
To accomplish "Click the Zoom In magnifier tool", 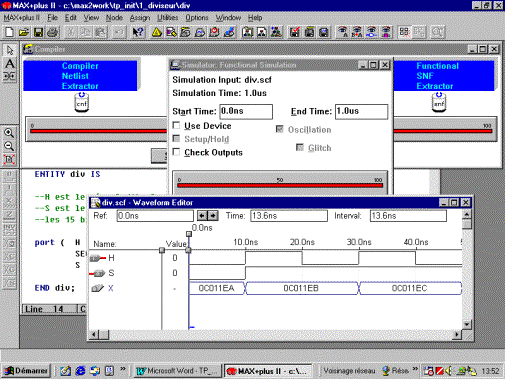I will pos(9,133).
